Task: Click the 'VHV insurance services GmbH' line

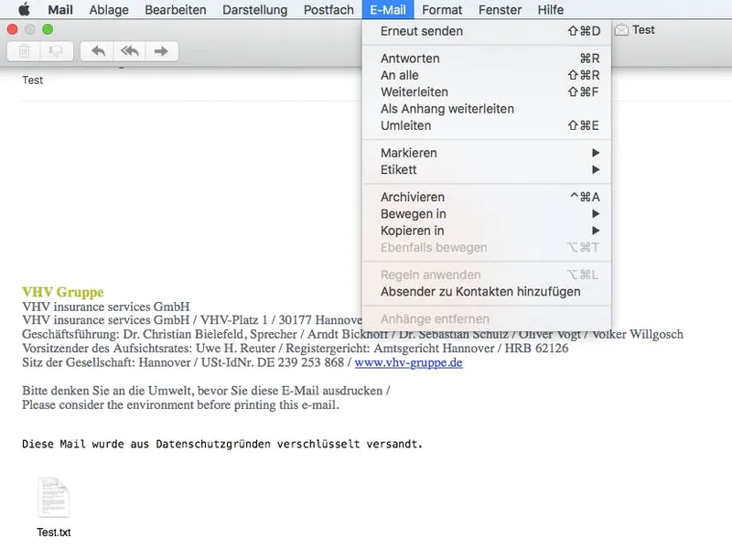Action: [106, 307]
